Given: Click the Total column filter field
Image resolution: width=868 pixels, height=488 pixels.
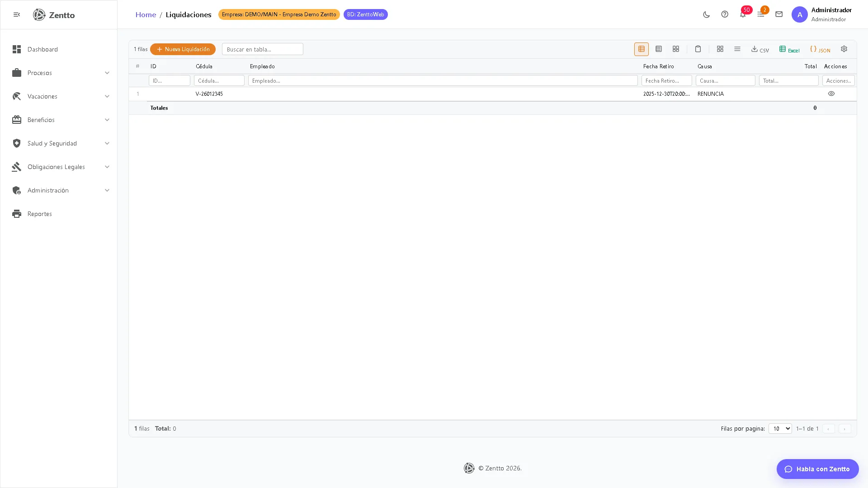Looking at the screenshot, I should point(789,80).
